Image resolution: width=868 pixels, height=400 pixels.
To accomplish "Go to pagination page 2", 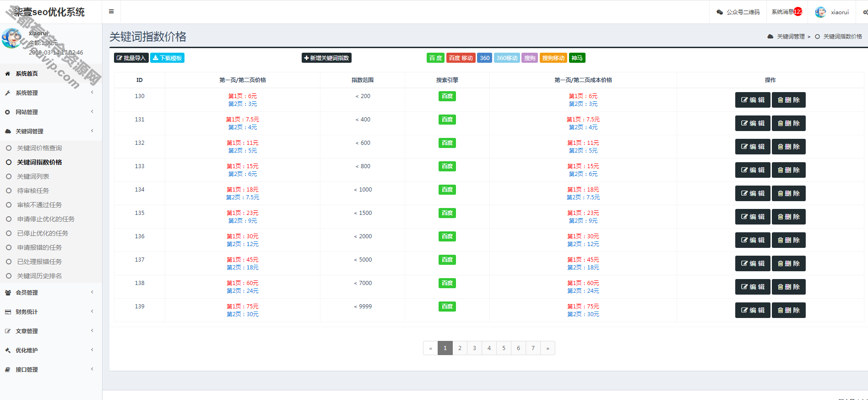I will [x=460, y=348].
